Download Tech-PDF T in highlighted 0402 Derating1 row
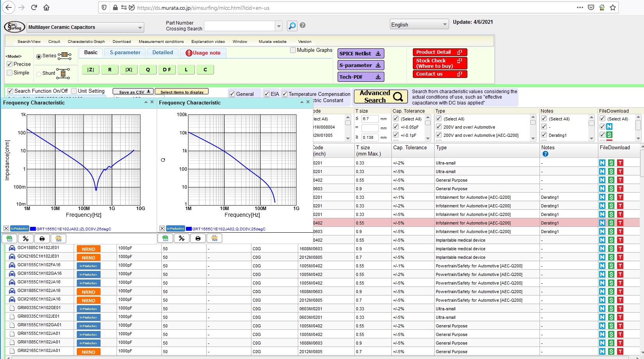 point(620,223)
